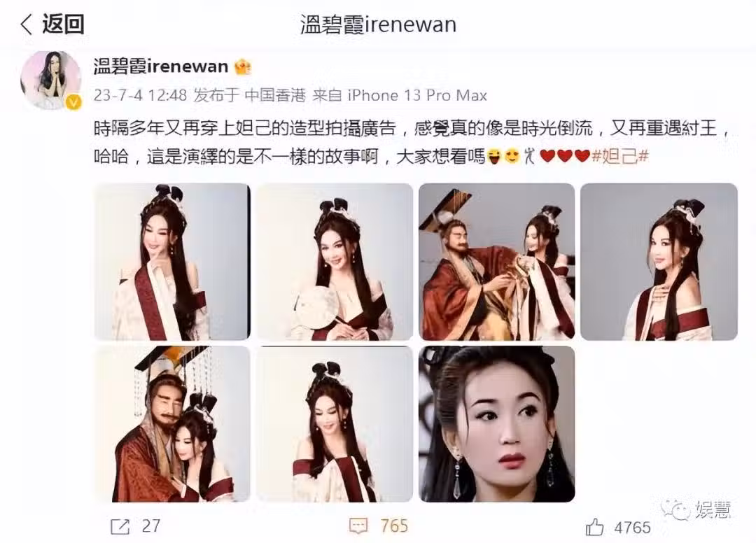Image resolution: width=756 pixels, height=543 pixels.
Task: Open the 温碧霞irenewan username link
Action: (x=160, y=66)
